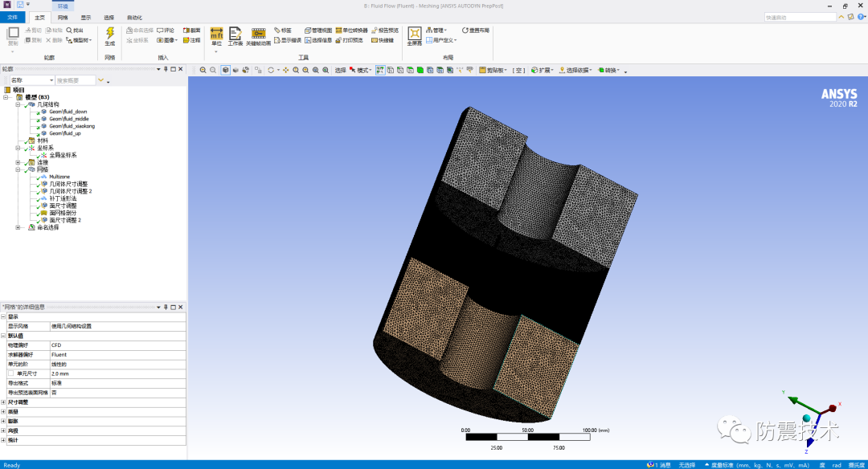
Task: Expand the 连接 tree branch
Action: coord(17,162)
